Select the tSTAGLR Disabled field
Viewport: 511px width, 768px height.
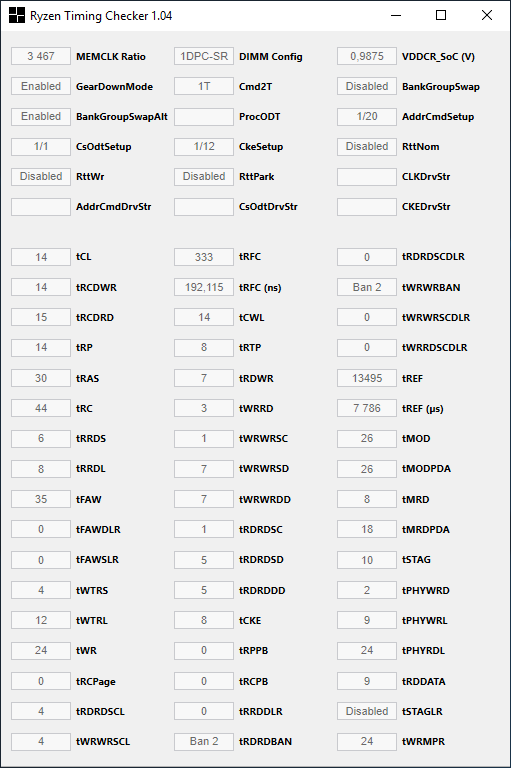367,711
